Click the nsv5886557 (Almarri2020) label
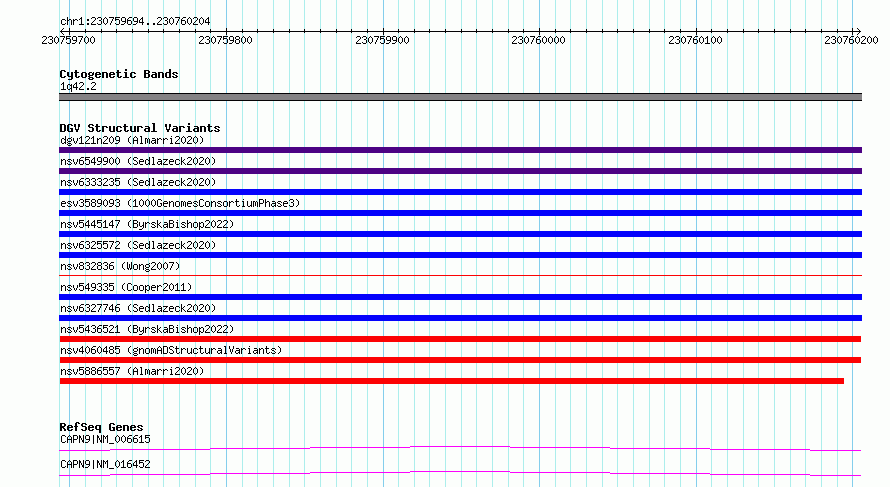The height and width of the screenshot is (487, 890). [132, 371]
